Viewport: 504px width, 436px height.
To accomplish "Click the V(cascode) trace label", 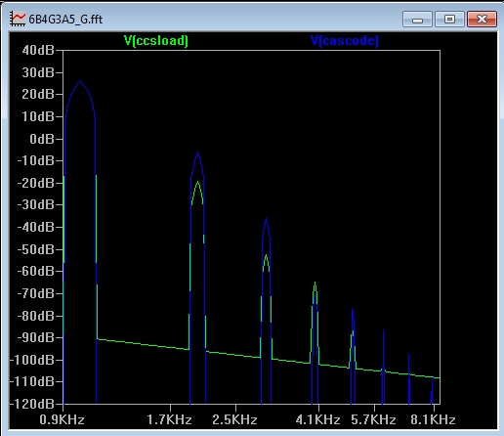I will coord(345,41).
